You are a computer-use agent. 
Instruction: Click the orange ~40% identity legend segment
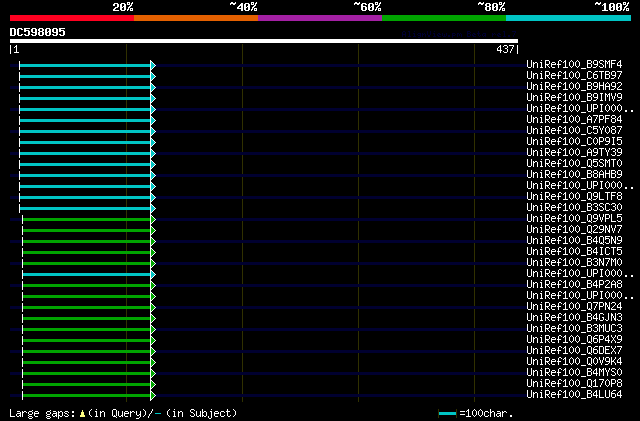(196, 18)
